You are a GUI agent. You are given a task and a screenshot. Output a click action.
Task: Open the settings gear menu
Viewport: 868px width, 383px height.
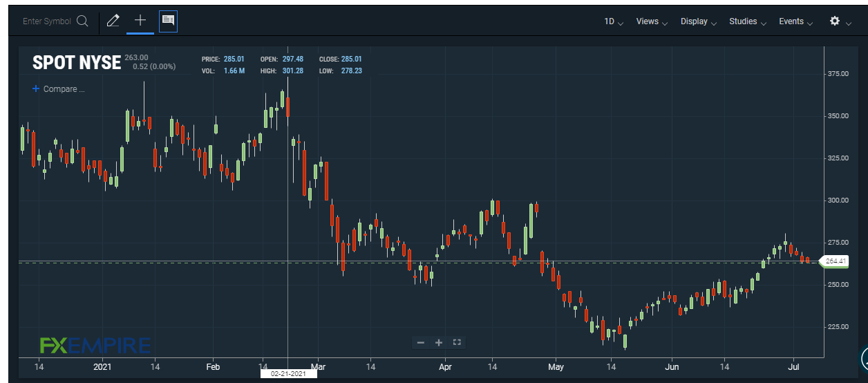pos(840,21)
